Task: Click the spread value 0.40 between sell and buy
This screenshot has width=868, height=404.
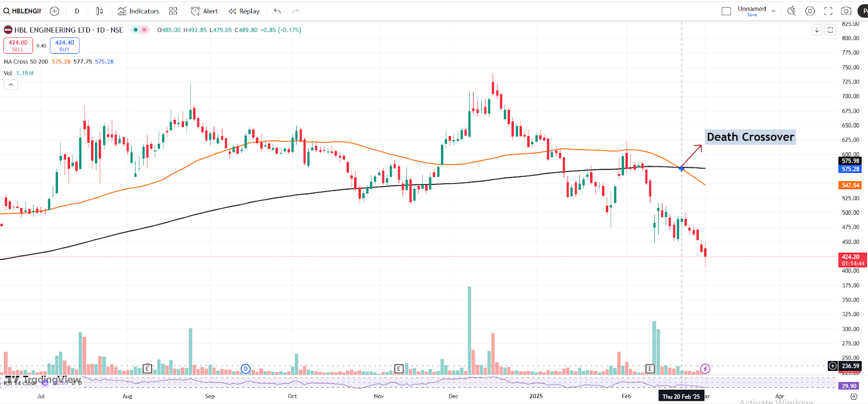Action: [x=41, y=46]
